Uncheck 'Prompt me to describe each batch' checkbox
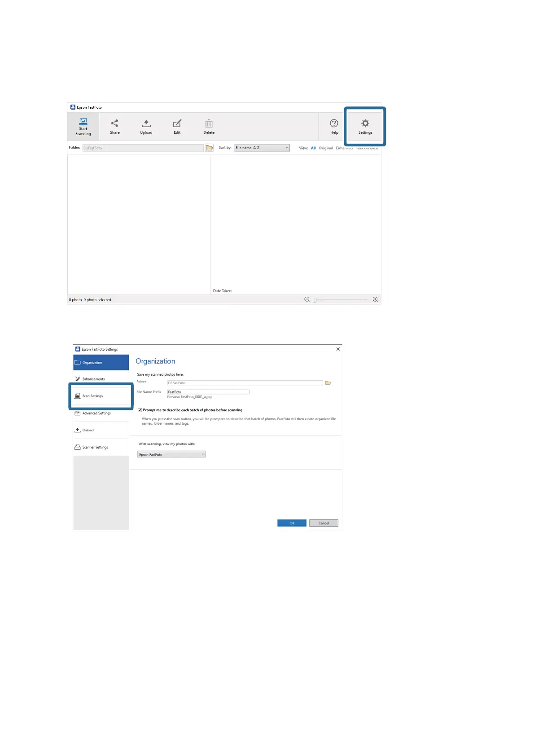The width and height of the screenshot is (534, 756). [x=140, y=410]
